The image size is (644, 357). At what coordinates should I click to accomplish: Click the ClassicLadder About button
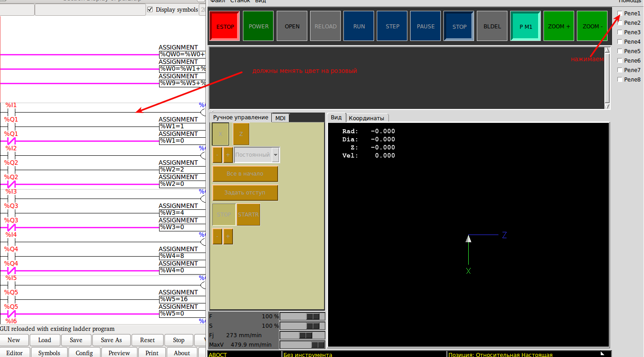click(182, 353)
